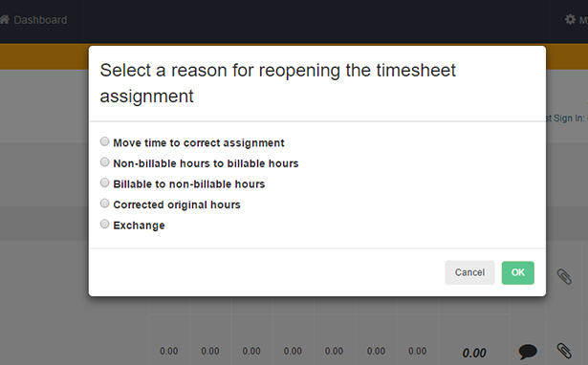Screen dimensions: 588x365
Task: Click the fourth 0.00 hours cell
Action: coord(293,351)
